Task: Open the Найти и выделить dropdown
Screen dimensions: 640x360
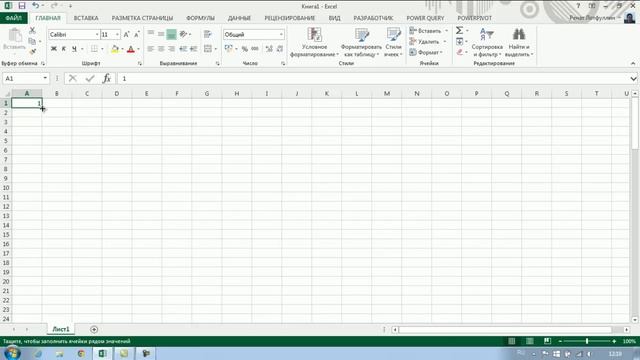Action: pyautogui.click(x=519, y=42)
